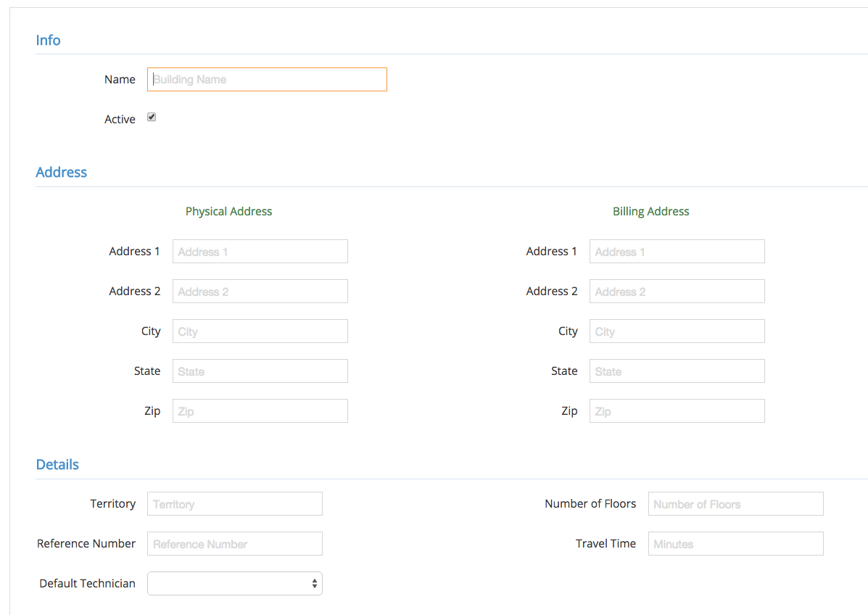Click the Name label text

pos(120,79)
